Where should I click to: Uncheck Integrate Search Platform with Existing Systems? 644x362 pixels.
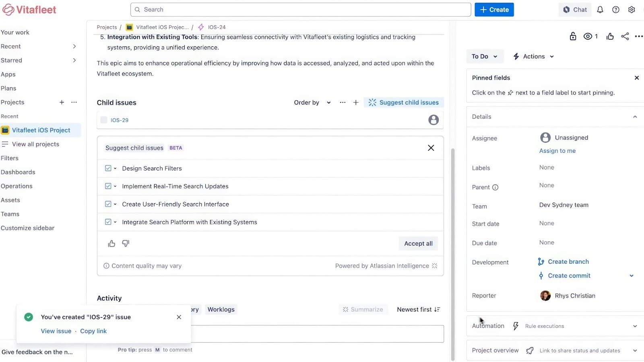click(109, 222)
